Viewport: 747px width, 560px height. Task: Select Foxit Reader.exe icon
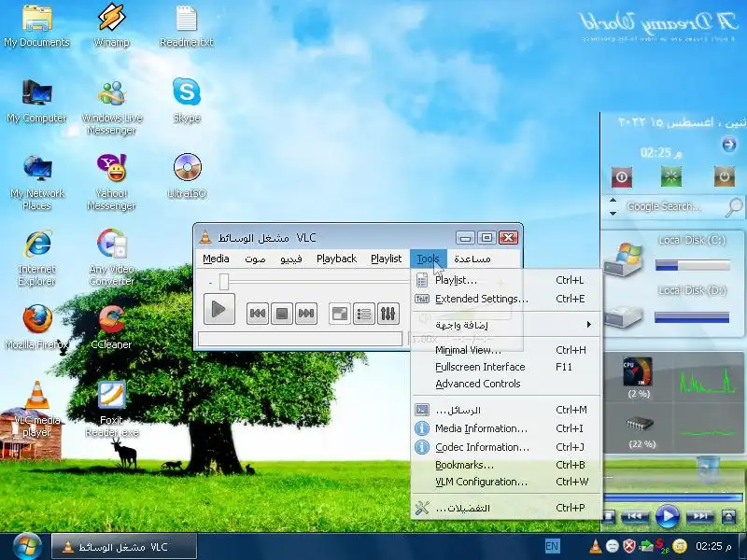111,410
